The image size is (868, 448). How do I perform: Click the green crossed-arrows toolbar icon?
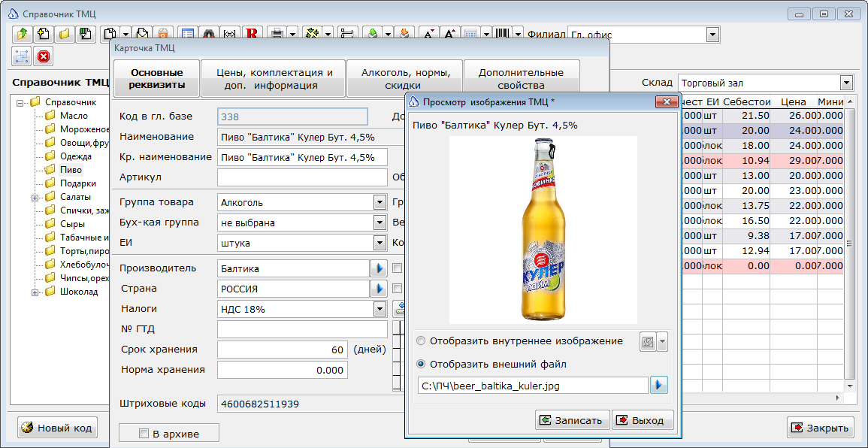[x=313, y=34]
